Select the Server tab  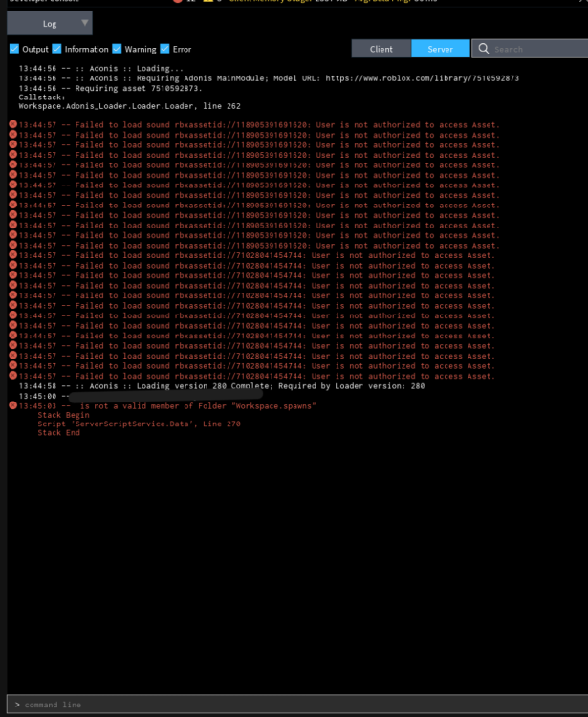click(x=441, y=49)
